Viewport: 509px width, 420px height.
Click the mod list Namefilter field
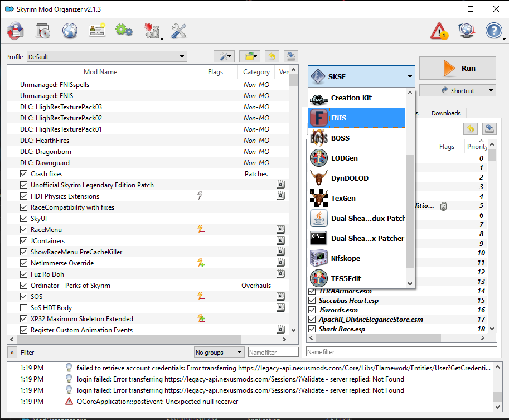pyautogui.click(x=273, y=352)
